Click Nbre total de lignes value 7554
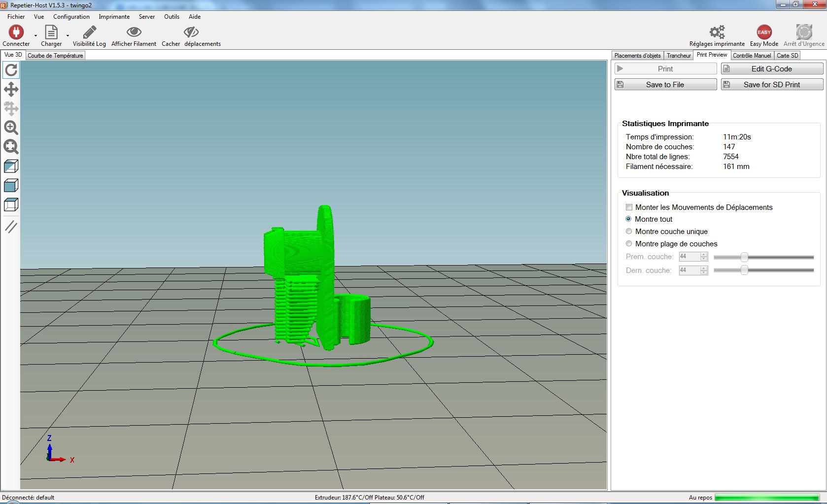 pyautogui.click(x=730, y=157)
